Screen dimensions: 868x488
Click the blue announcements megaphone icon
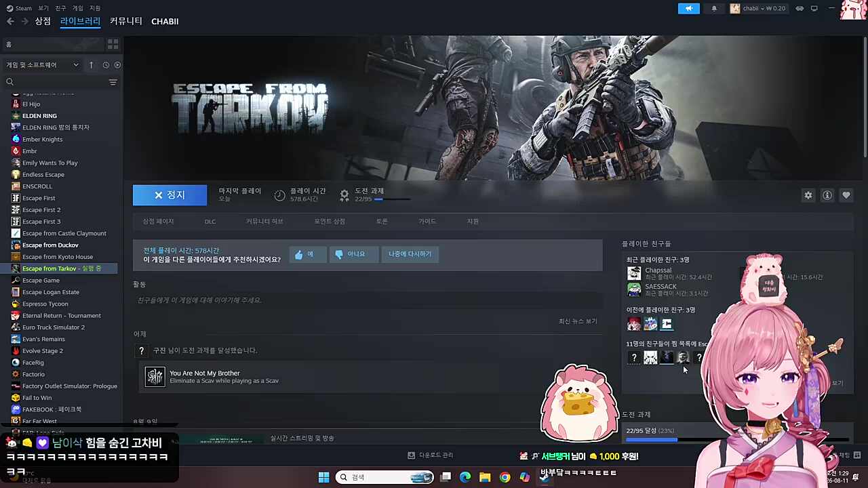click(x=689, y=8)
